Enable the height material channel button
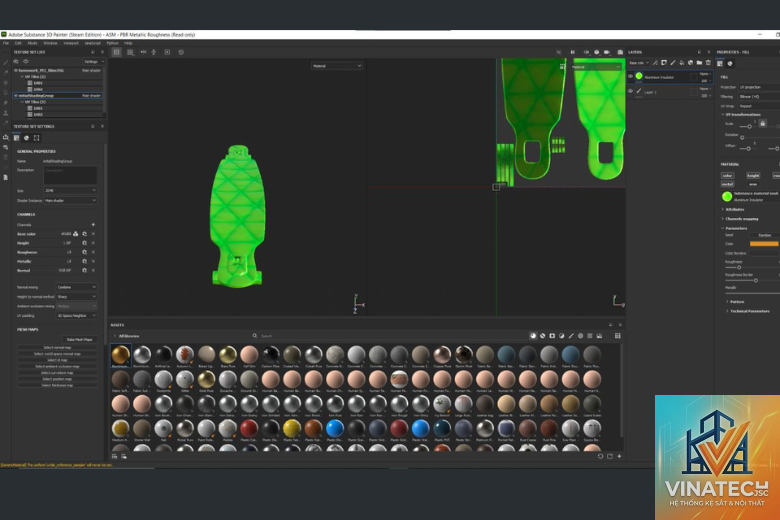780x520 pixels. [x=753, y=175]
